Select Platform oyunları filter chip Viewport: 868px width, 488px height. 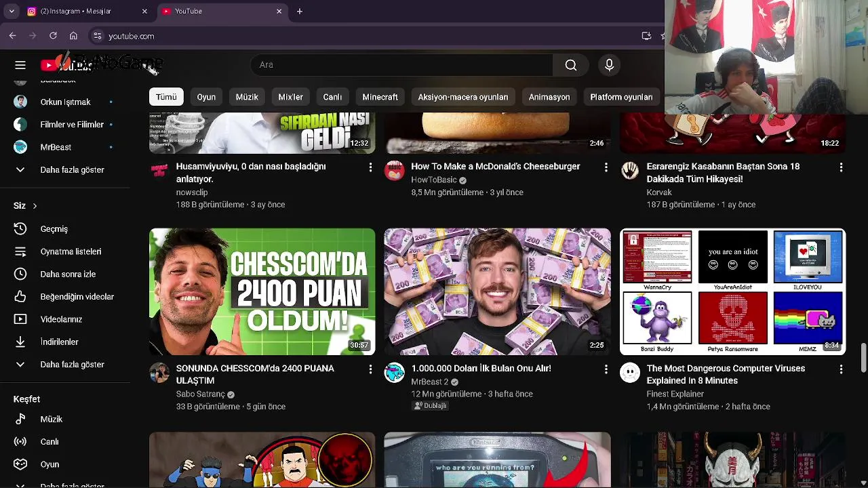pos(621,97)
